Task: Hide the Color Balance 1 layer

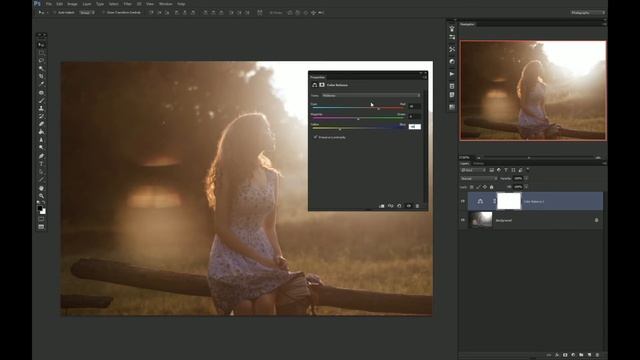Action: click(463, 202)
